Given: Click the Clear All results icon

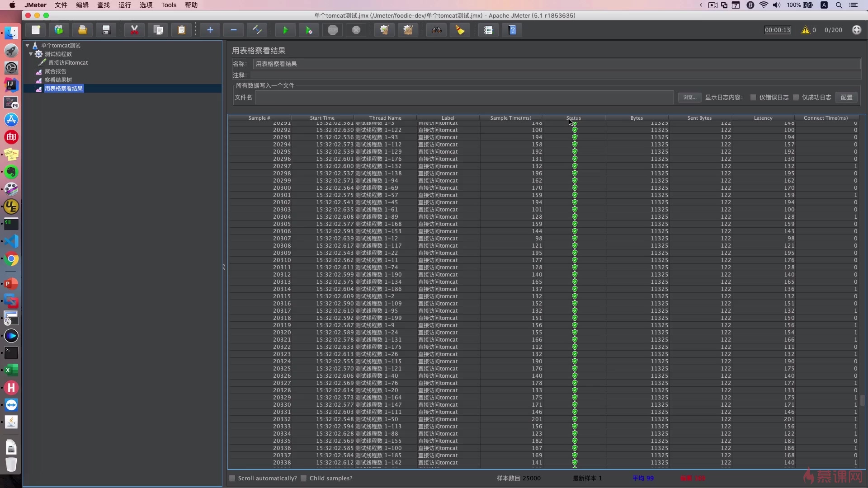Looking at the screenshot, I should click(408, 30).
